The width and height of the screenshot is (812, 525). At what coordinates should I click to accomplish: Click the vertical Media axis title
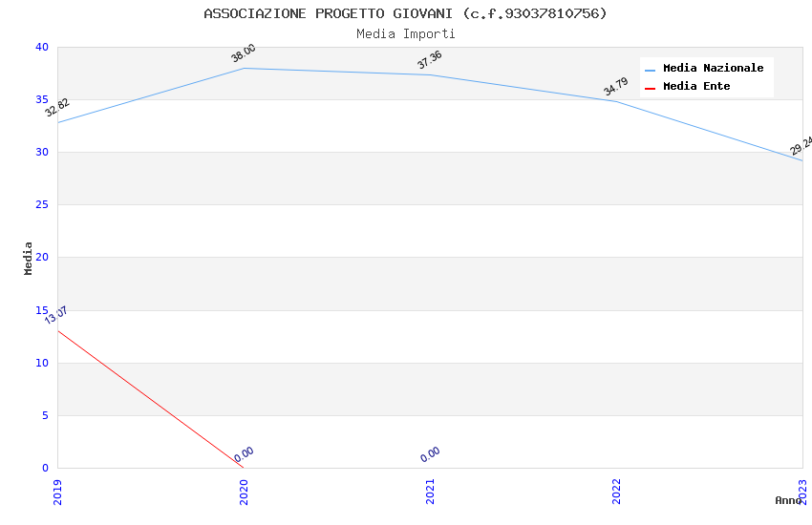click(29, 258)
